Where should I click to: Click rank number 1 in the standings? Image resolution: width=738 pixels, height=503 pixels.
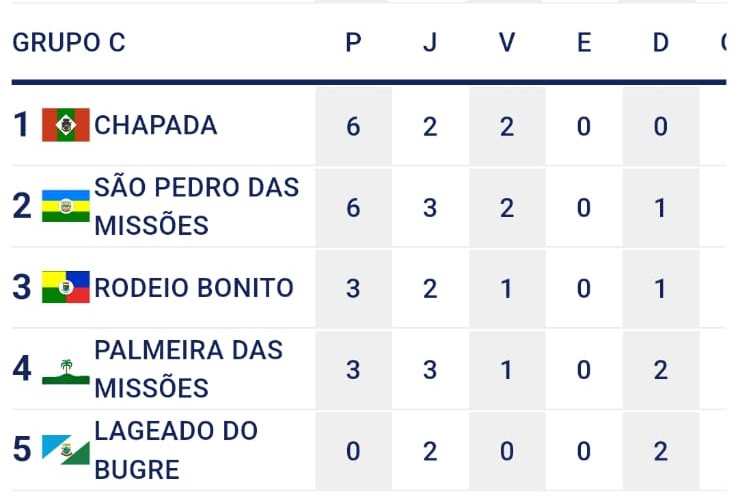point(21,125)
